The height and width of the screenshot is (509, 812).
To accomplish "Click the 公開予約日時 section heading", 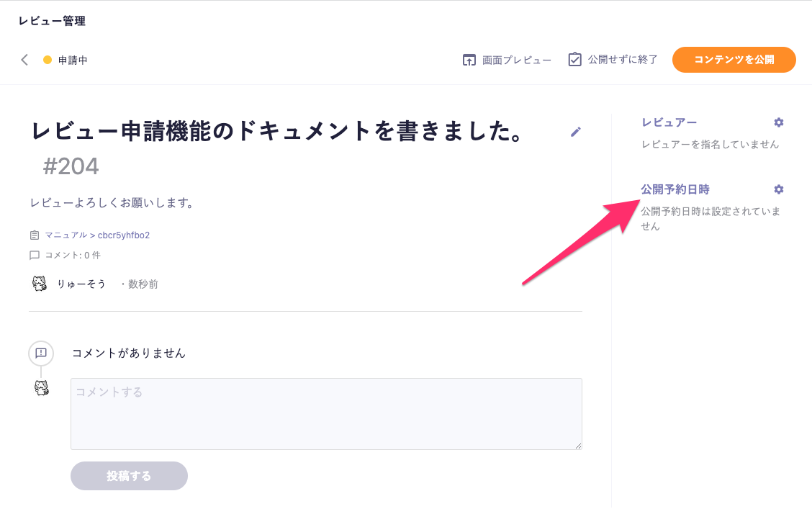I will pyautogui.click(x=675, y=189).
